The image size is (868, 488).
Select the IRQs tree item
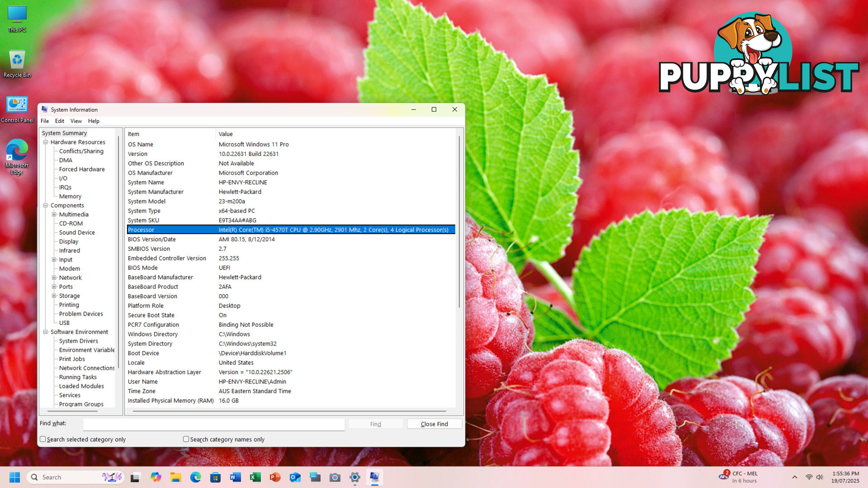[65, 187]
